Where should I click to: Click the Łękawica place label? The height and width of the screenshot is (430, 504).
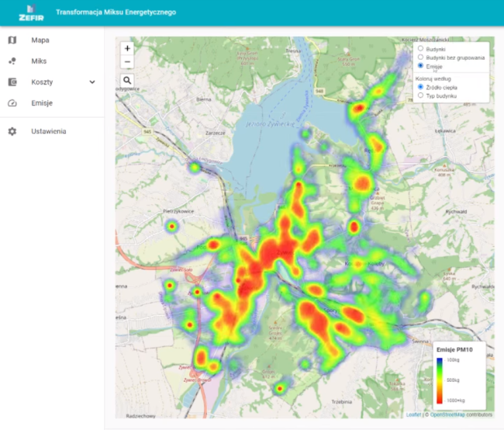pos(445,131)
